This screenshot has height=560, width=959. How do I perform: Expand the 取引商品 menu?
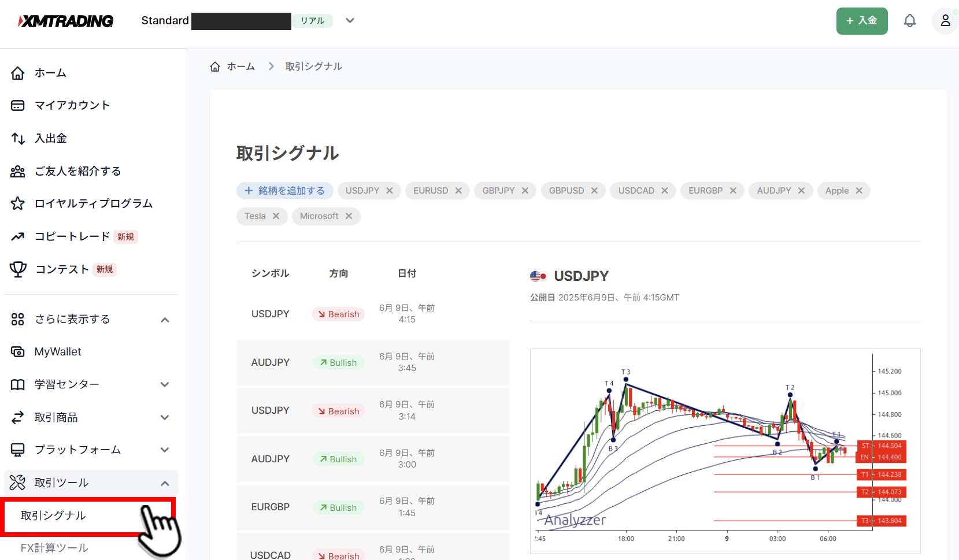165,417
